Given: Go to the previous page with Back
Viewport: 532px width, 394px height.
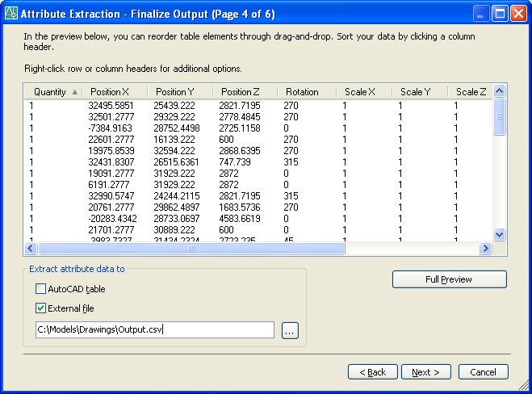Looking at the screenshot, I should click(372, 372).
